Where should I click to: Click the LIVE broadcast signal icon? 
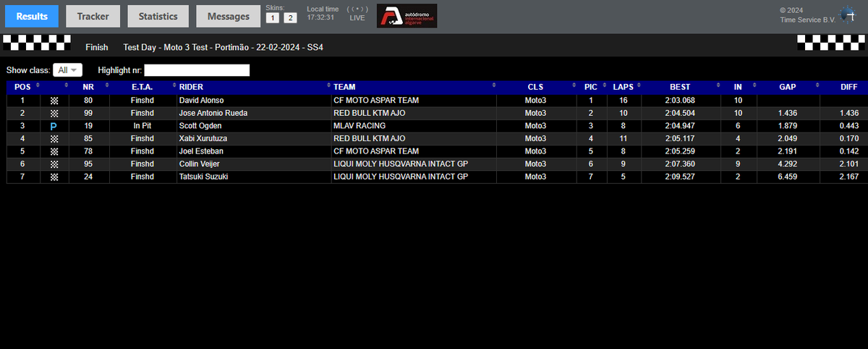pyautogui.click(x=357, y=9)
